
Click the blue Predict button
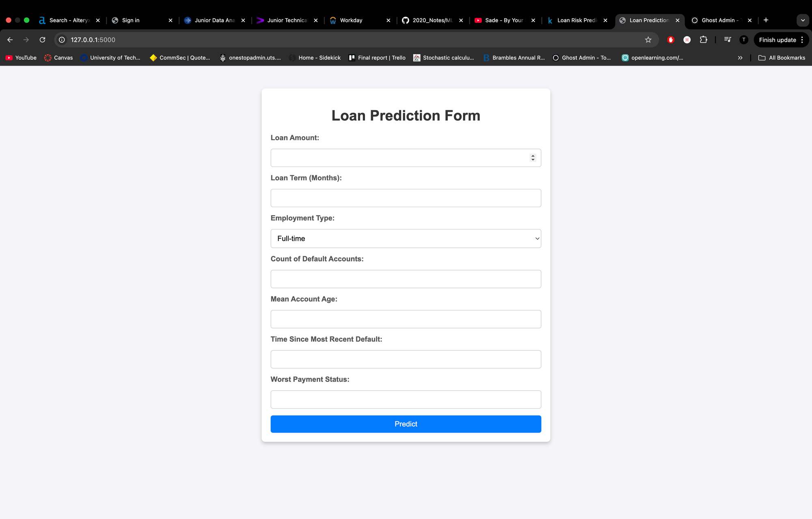tap(406, 424)
